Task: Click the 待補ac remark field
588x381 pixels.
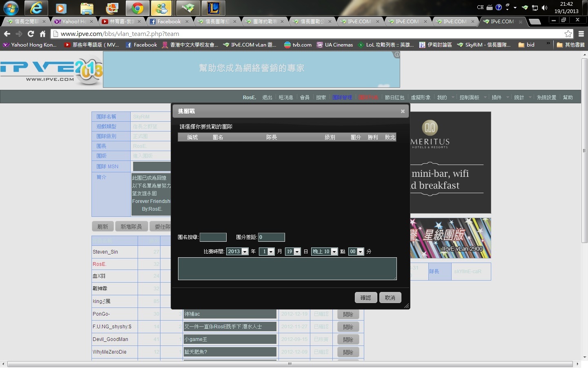Action: coord(230,314)
